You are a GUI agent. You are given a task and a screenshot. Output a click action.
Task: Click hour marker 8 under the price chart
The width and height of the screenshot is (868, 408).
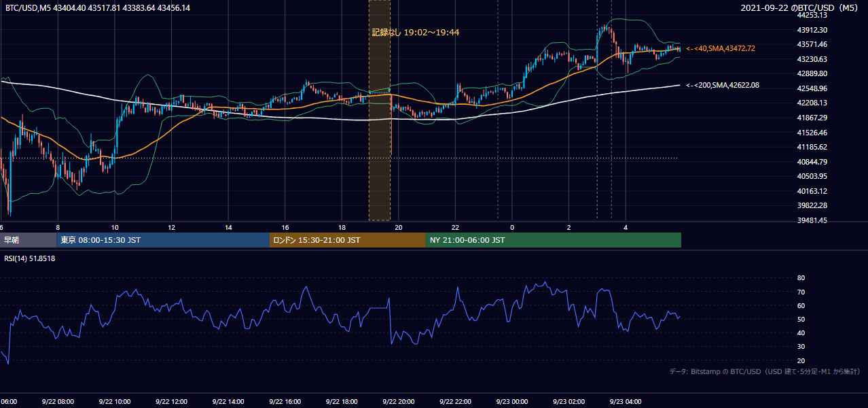click(x=58, y=227)
